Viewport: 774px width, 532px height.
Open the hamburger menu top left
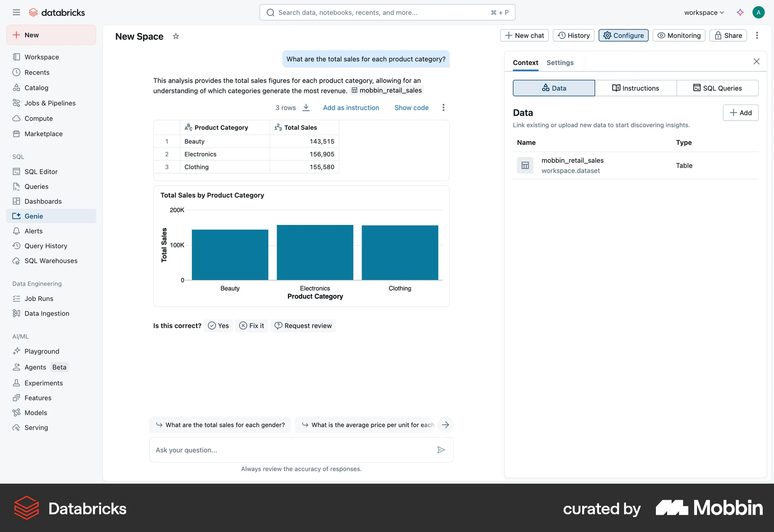(x=17, y=12)
